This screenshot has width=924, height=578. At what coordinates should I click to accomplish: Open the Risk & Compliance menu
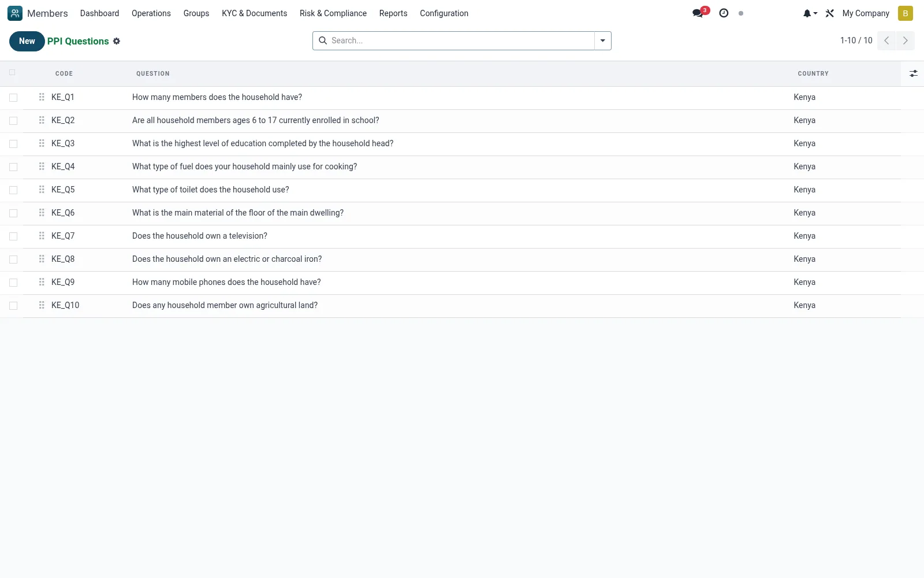click(333, 13)
